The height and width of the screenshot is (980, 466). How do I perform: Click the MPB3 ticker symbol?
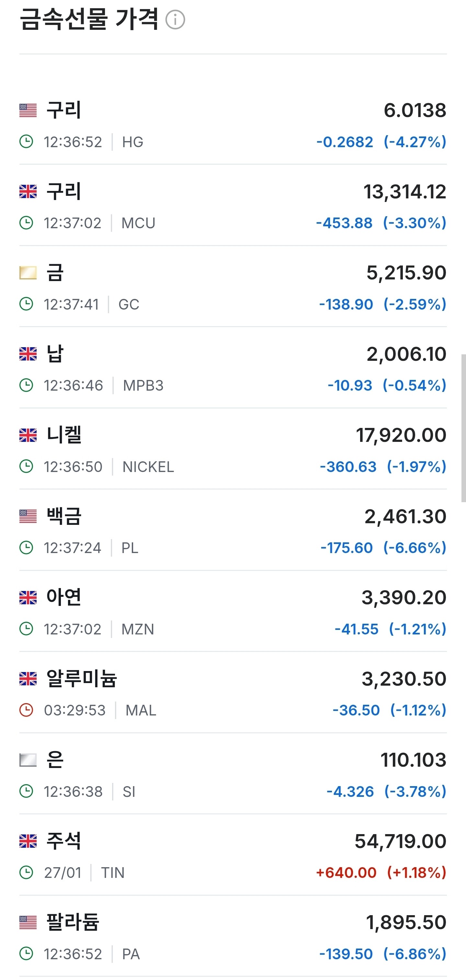pos(143,385)
